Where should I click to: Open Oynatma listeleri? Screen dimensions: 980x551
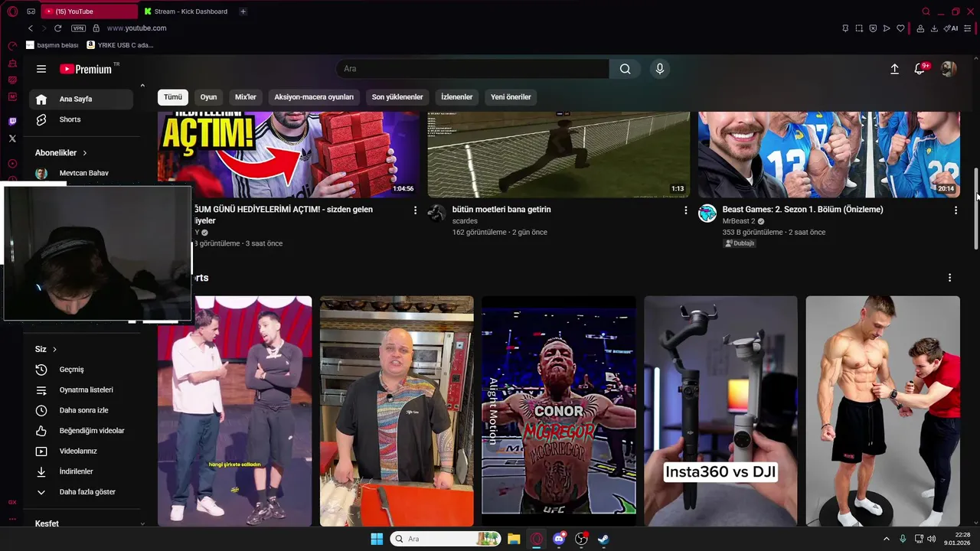coord(81,390)
